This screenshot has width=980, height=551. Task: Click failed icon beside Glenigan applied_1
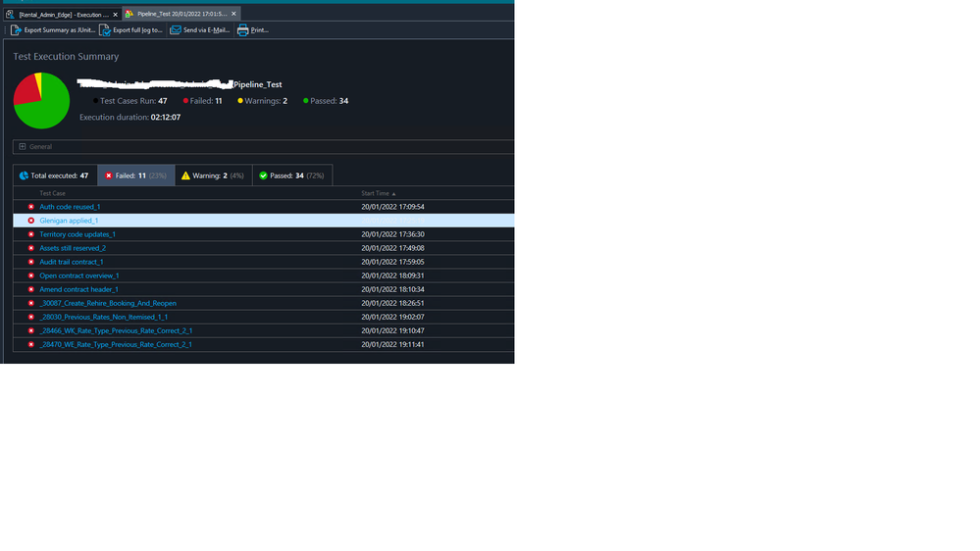30,221
